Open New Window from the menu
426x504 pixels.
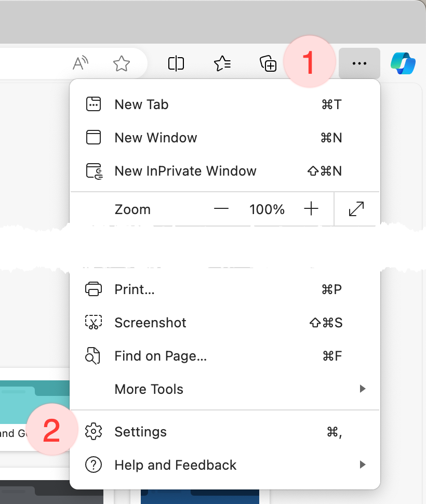tap(156, 138)
